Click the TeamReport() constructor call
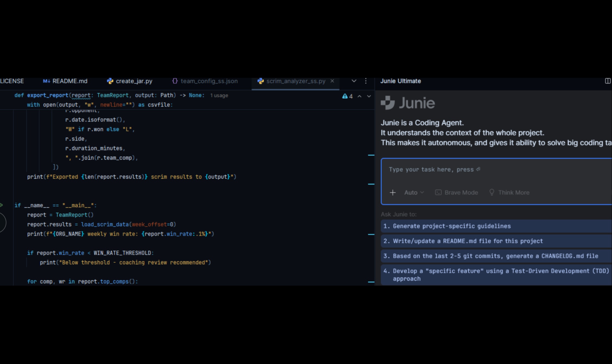This screenshot has width=612, height=364. tap(75, 215)
